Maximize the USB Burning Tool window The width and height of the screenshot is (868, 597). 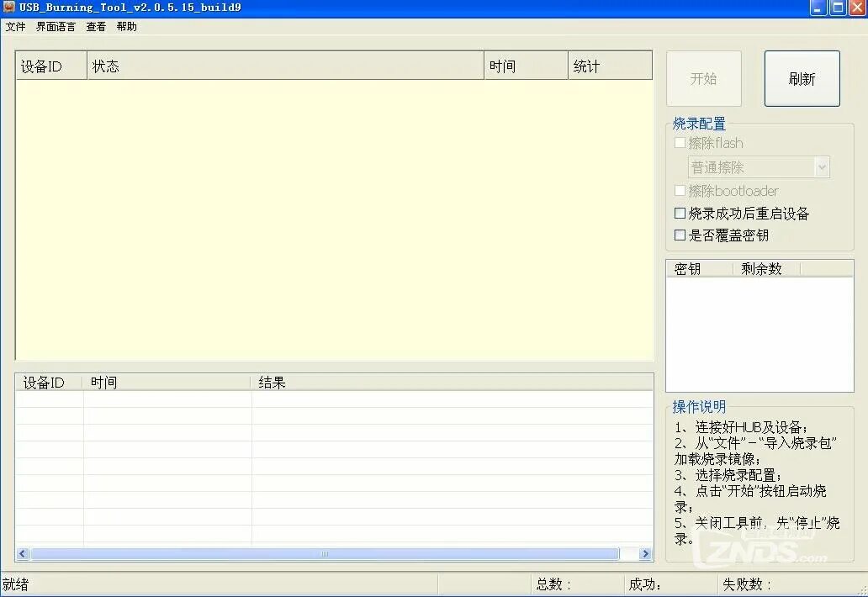pos(838,8)
